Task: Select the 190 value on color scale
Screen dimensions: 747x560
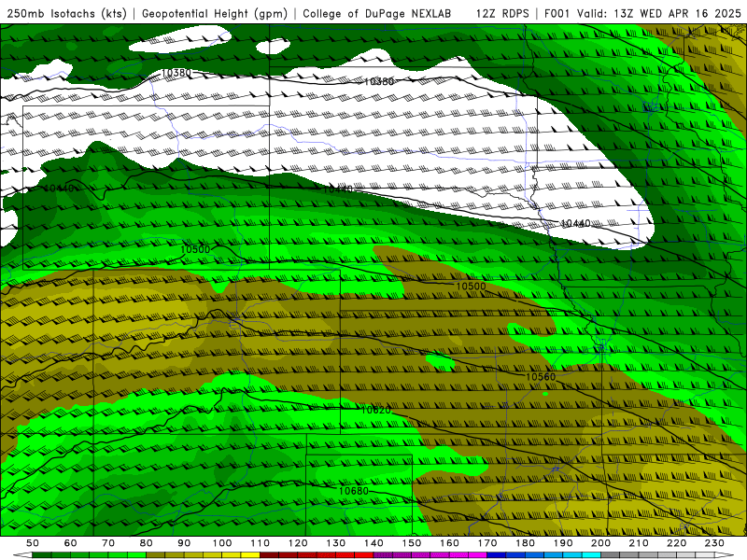Action: click(563, 543)
